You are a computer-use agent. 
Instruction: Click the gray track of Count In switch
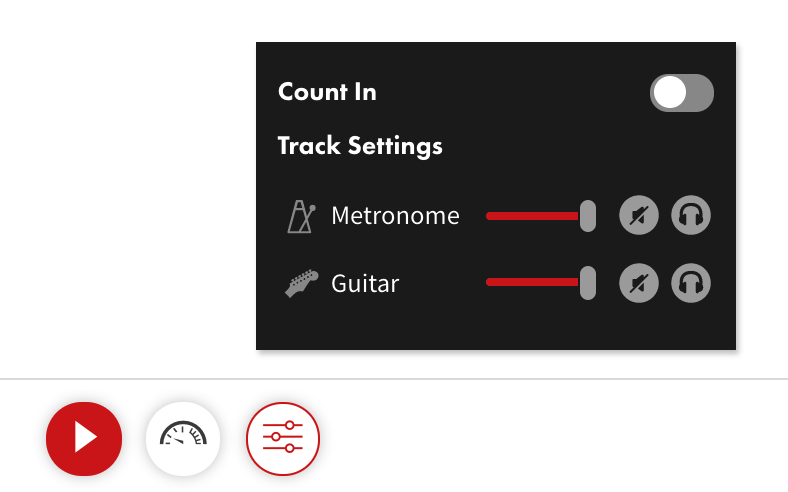click(x=701, y=93)
